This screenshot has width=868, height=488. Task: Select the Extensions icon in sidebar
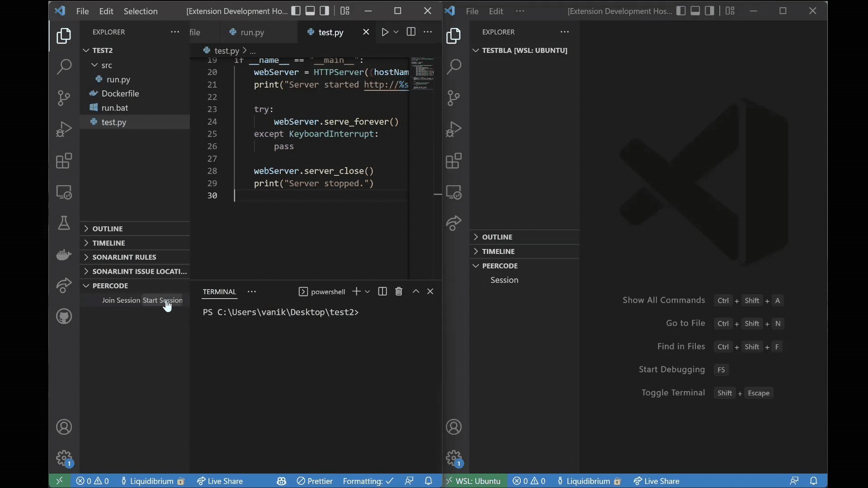click(63, 161)
